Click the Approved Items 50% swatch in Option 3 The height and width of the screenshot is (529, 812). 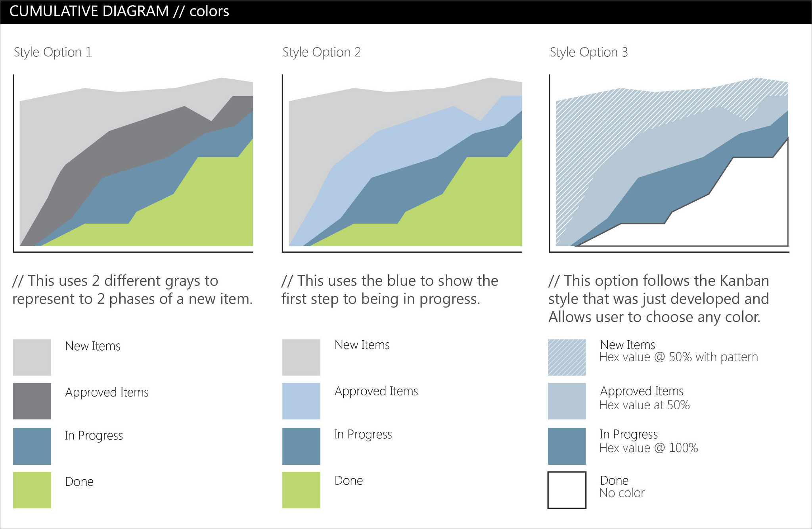(567, 401)
